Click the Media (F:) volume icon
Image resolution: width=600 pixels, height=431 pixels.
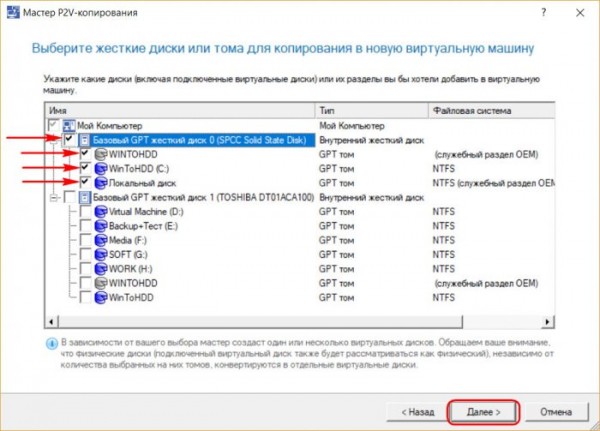tap(101, 240)
